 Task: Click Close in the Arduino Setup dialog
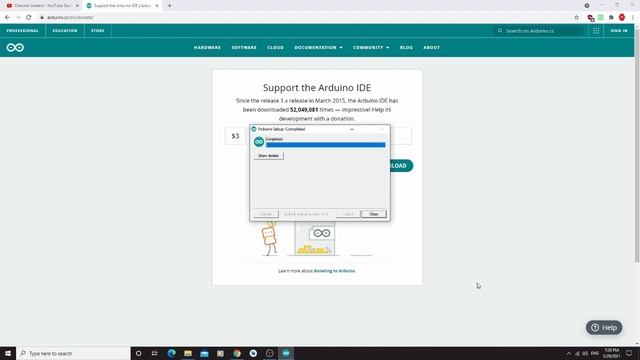pos(373,214)
